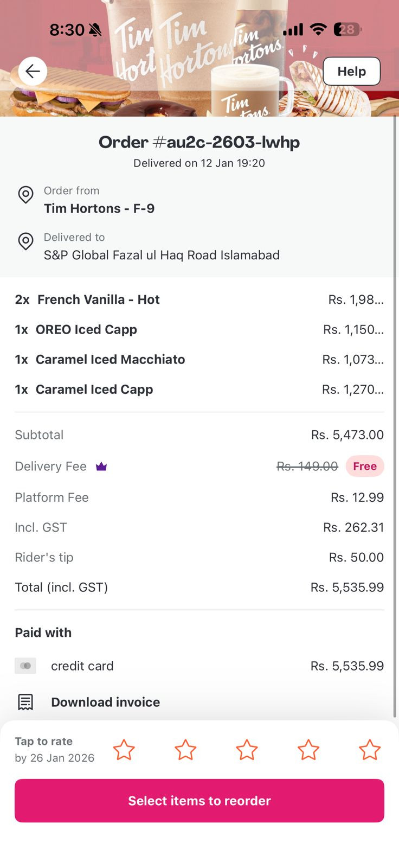Viewport: 399px width, 868px height.
Task: Tap the OREO Iced Capp item row
Action: coord(86,329)
